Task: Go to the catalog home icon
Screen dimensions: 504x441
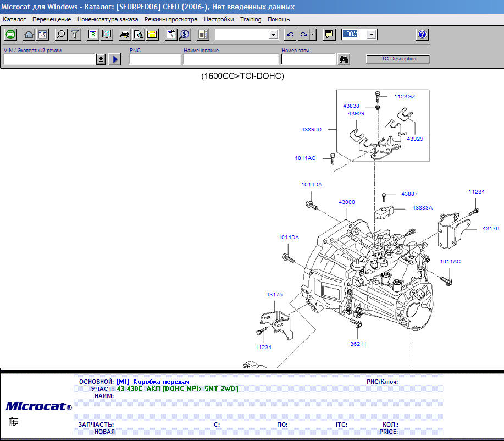Action: 29,35
